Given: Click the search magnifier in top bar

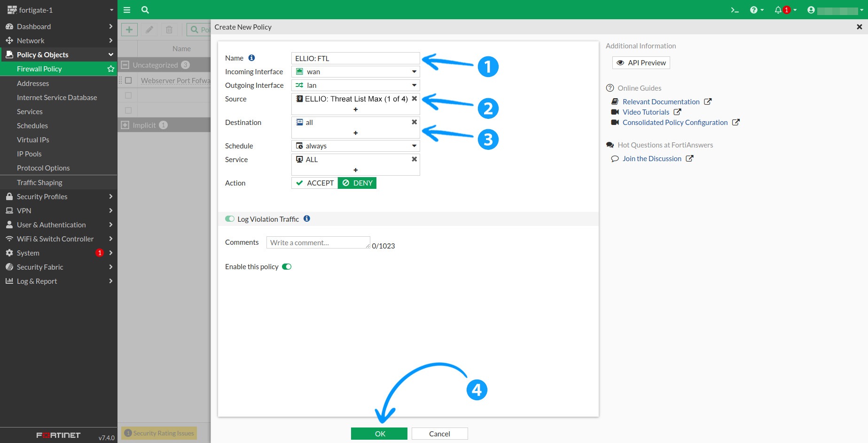Looking at the screenshot, I should [145, 10].
